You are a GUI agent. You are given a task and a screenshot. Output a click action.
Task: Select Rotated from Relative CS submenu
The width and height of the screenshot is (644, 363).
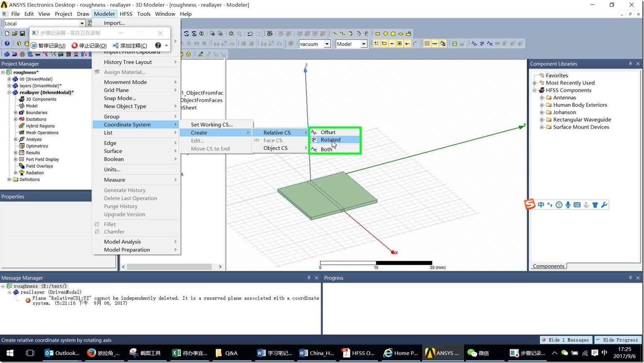point(334,140)
